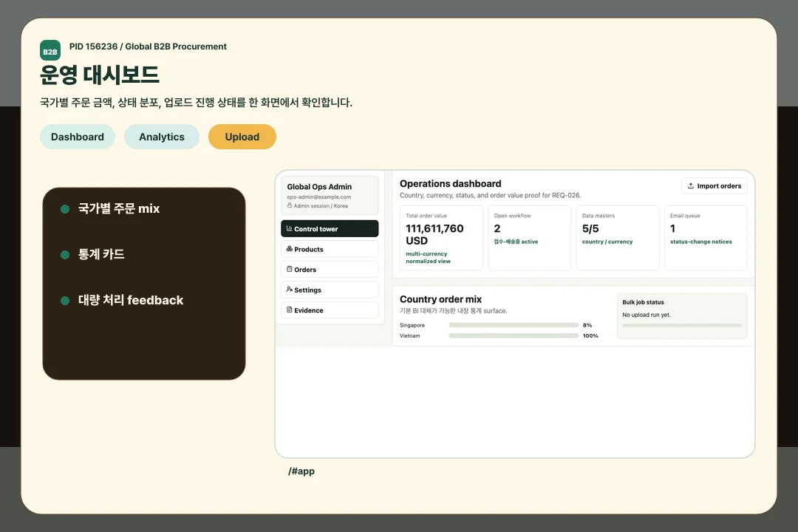Click the Vietnam order mix bar
Screen dimensions: 798x532
[x=514, y=335]
